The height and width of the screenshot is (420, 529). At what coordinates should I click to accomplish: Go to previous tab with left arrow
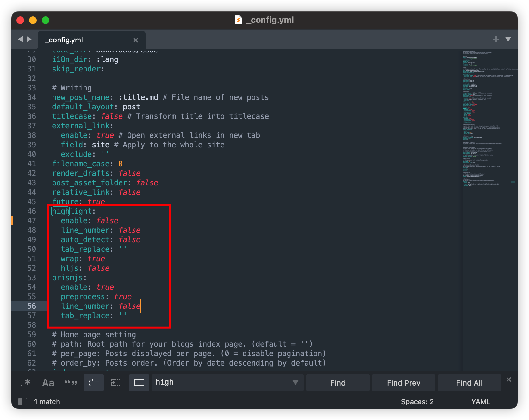coord(20,39)
